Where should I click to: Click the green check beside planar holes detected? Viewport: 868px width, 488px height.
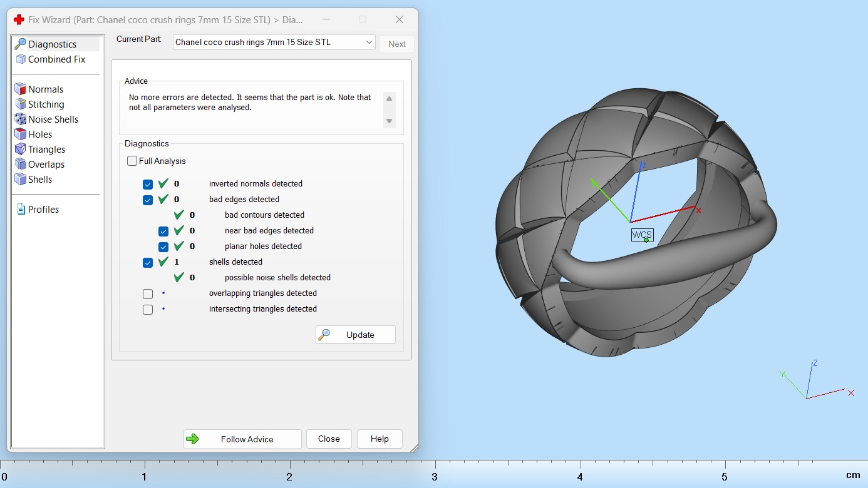(179, 246)
